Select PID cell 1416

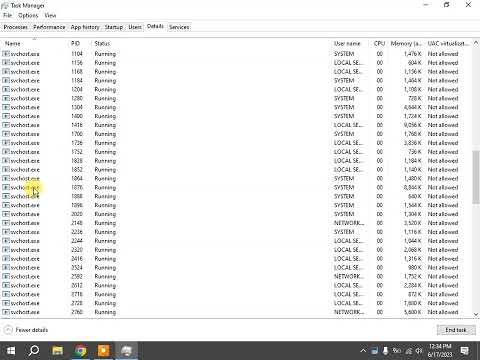(x=77, y=125)
